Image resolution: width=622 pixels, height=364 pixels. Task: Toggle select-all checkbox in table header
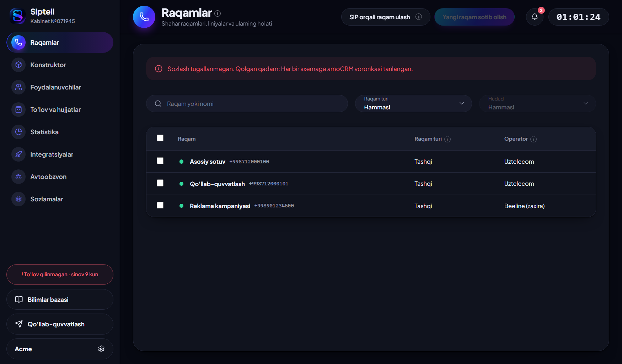coord(160,138)
